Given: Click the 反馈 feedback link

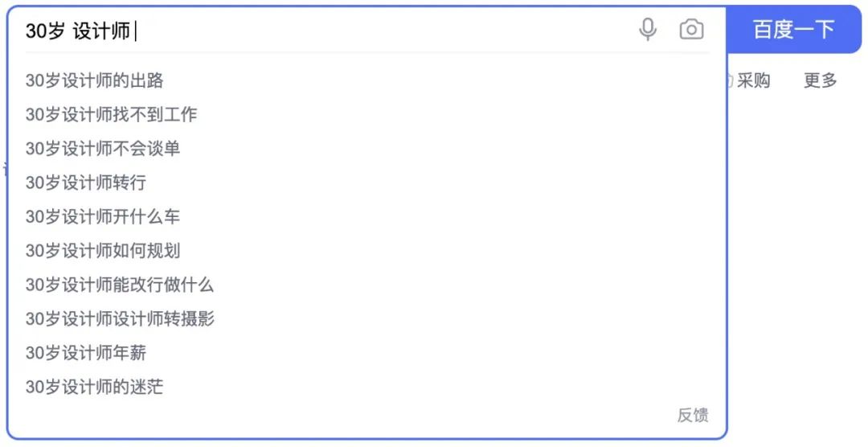Looking at the screenshot, I should 693,415.
